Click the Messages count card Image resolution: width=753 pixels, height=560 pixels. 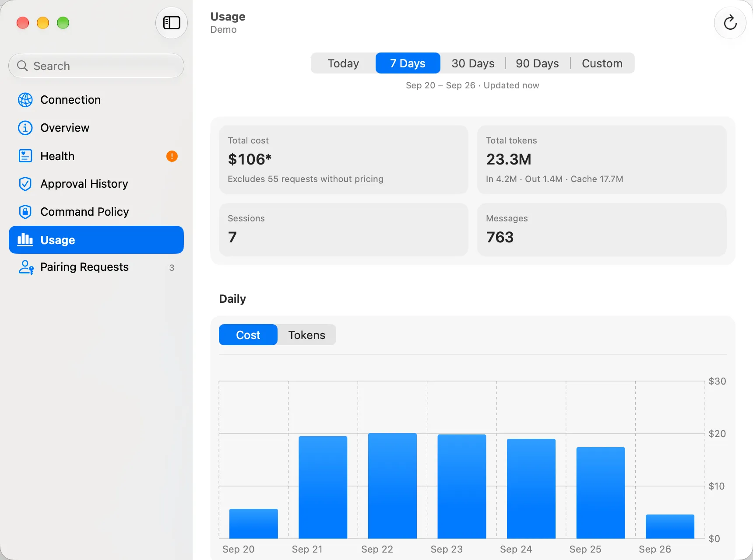pos(602,230)
